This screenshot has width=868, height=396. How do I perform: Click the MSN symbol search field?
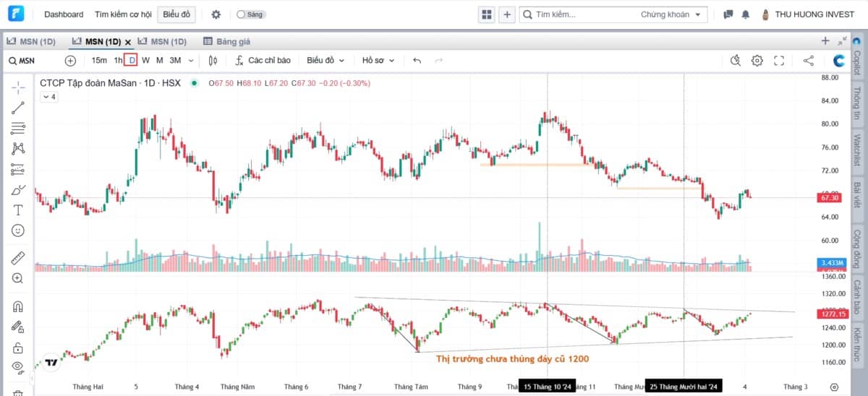click(x=35, y=61)
